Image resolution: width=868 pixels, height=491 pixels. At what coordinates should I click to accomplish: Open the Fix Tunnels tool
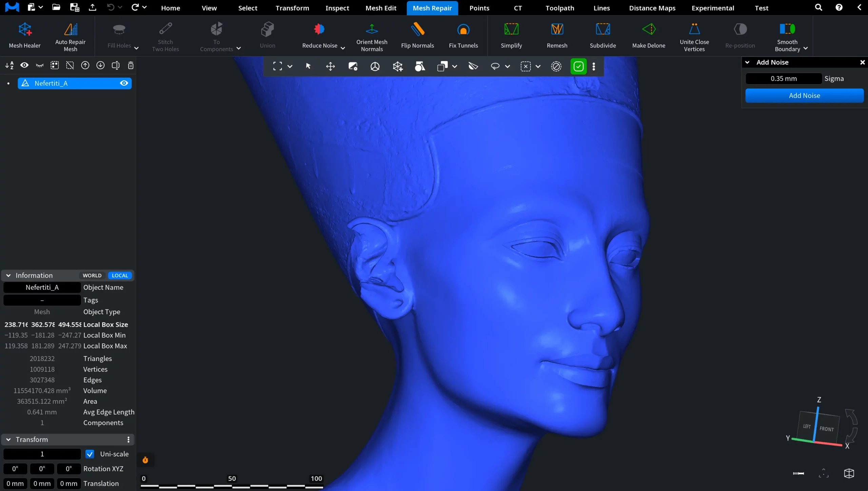coord(463,35)
